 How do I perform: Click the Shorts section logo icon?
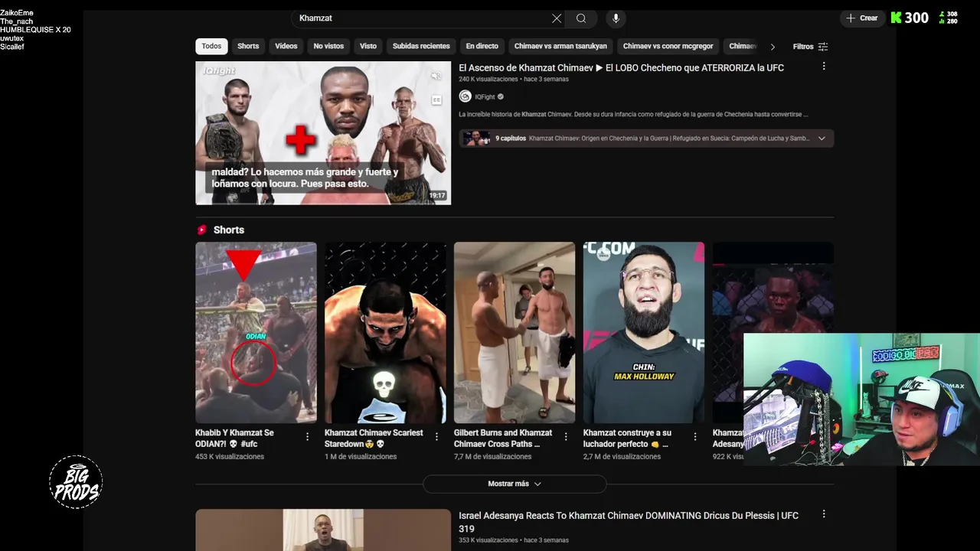tap(202, 230)
